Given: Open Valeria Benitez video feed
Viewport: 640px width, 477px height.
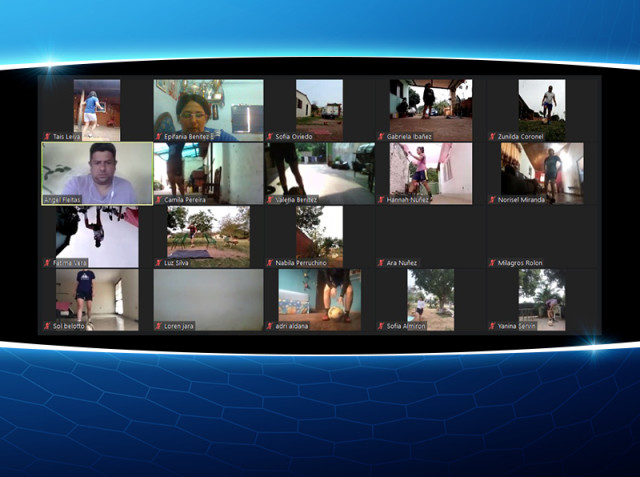Looking at the screenshot, I should tap(320, 173).
